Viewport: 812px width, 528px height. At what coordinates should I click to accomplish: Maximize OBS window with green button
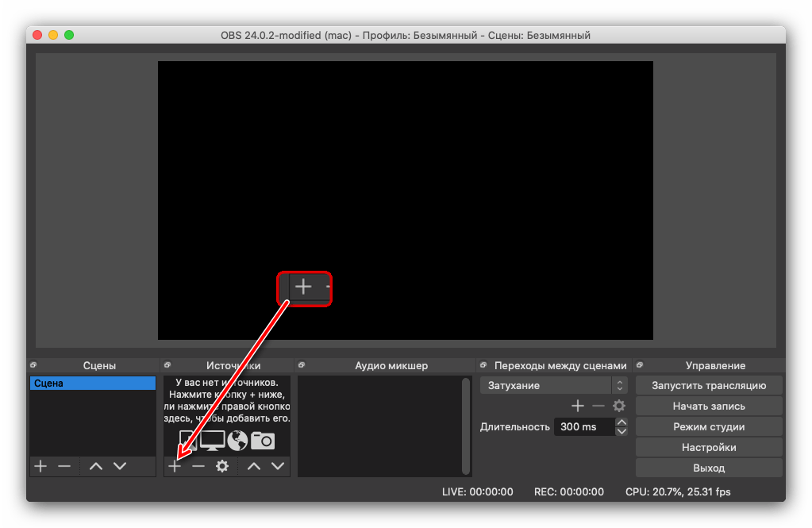pyautogui.click(x=69, y=35)
